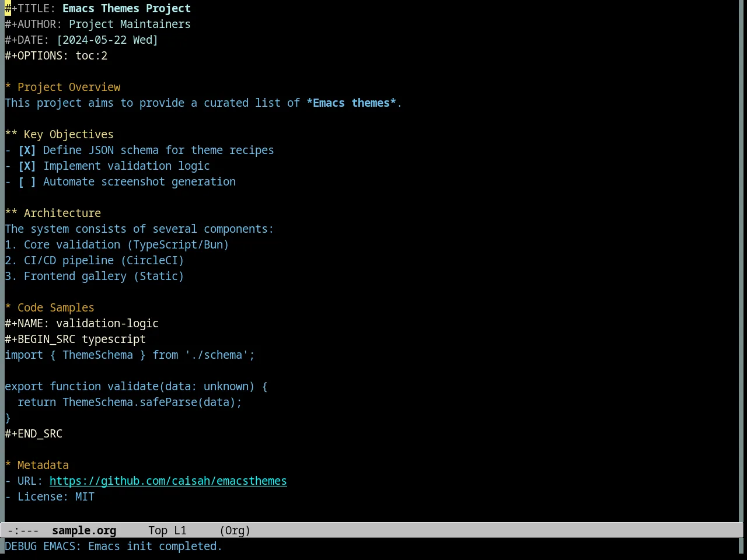Click the bold '*Emacs themes*' text
Viewport: 747px width, 560px height.
pyautogui.click(x=351, y=103)
